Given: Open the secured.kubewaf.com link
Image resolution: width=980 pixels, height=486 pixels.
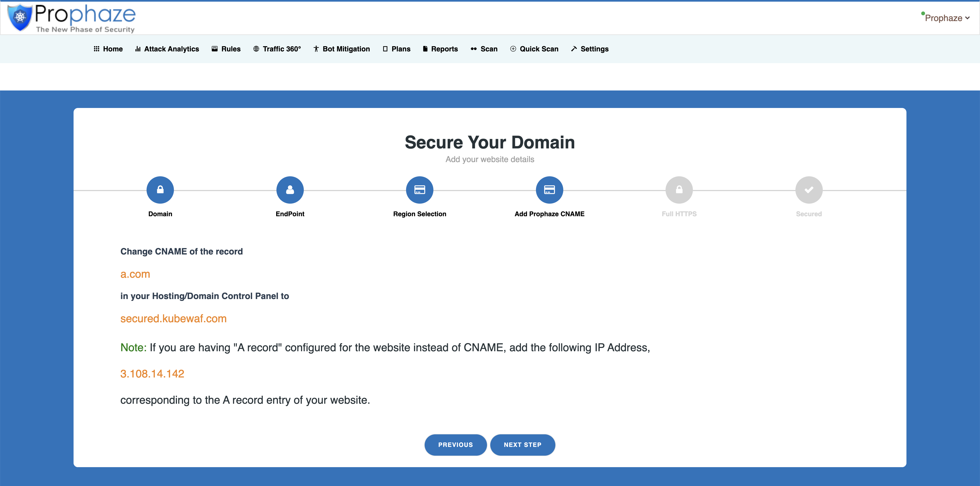Looking at the screenshot, I should (173, 319).
